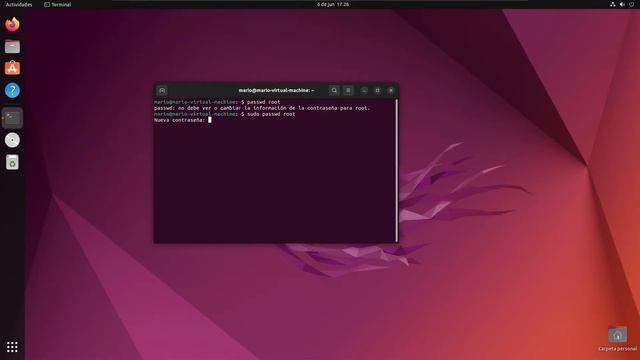The image size is (640, 360).
Task: Close the terminal window
Action: 391,91
